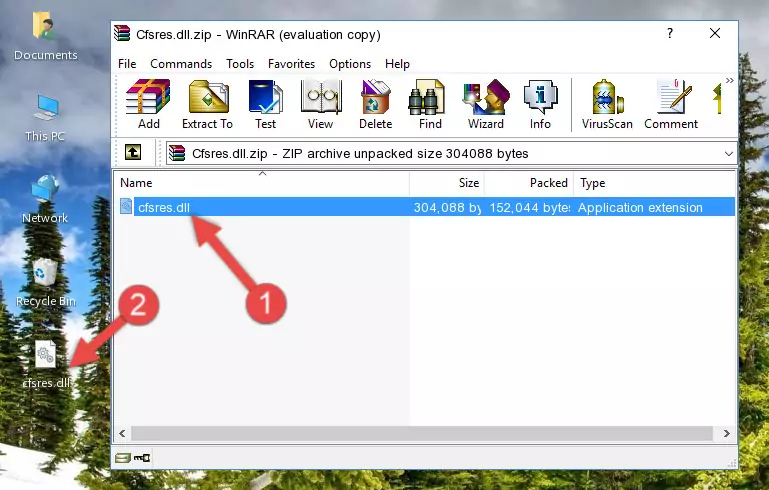
Task: Click the horizontal scrollbar right arrow
Action: 726,434
